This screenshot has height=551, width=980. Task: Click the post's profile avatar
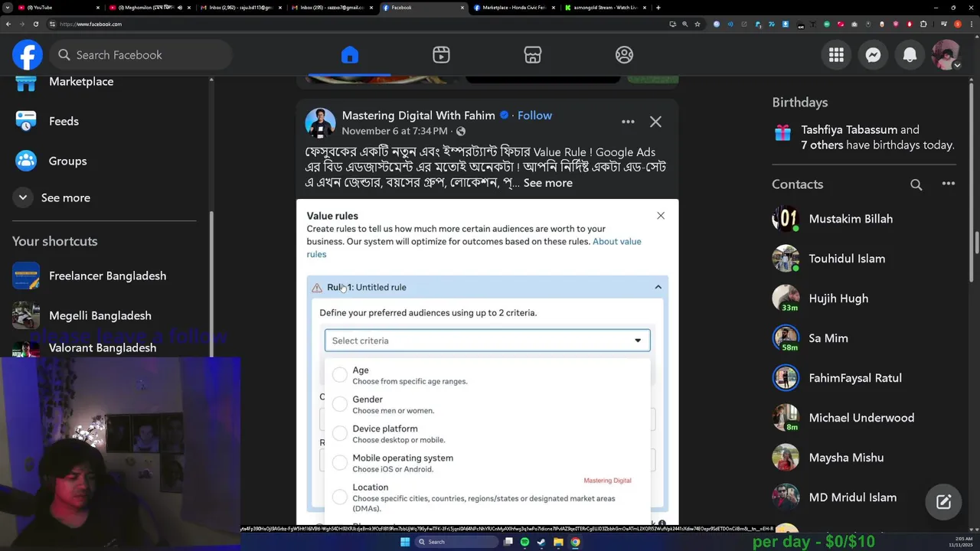pyautogui.click(x=320, y=122)
